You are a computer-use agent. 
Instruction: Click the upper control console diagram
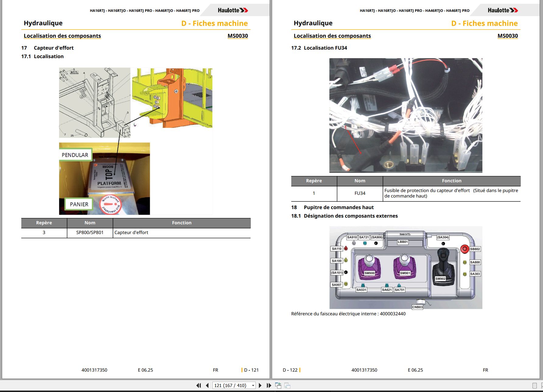click(406, 268)
